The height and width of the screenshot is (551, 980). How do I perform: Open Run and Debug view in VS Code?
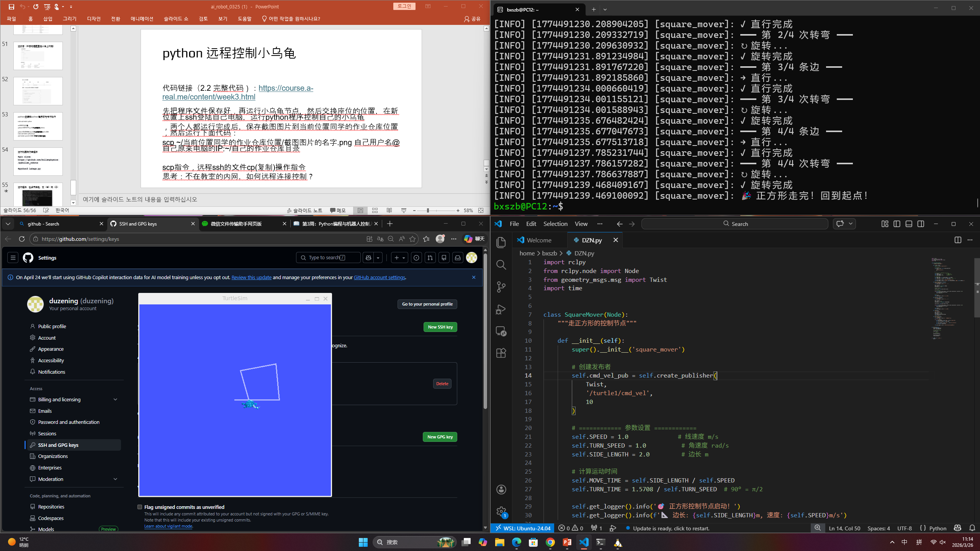pyautogui.click(x=501, y=309)
